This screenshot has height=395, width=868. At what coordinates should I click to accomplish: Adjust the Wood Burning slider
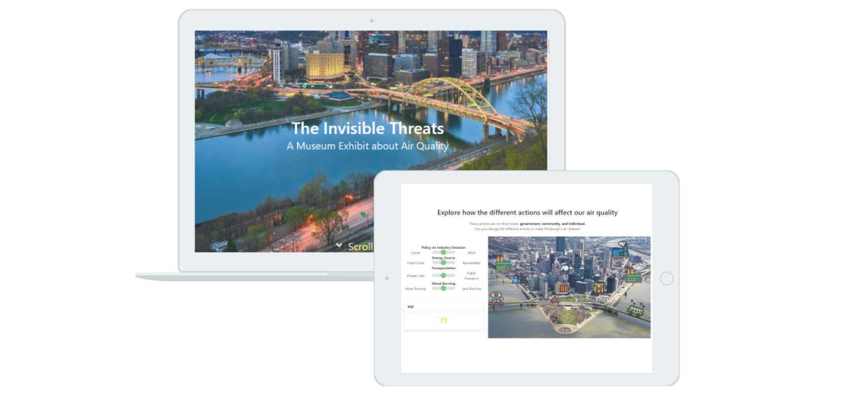443,288
